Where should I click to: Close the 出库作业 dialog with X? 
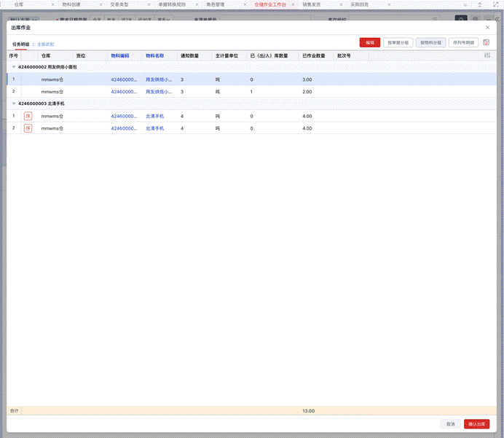[488, 27]
